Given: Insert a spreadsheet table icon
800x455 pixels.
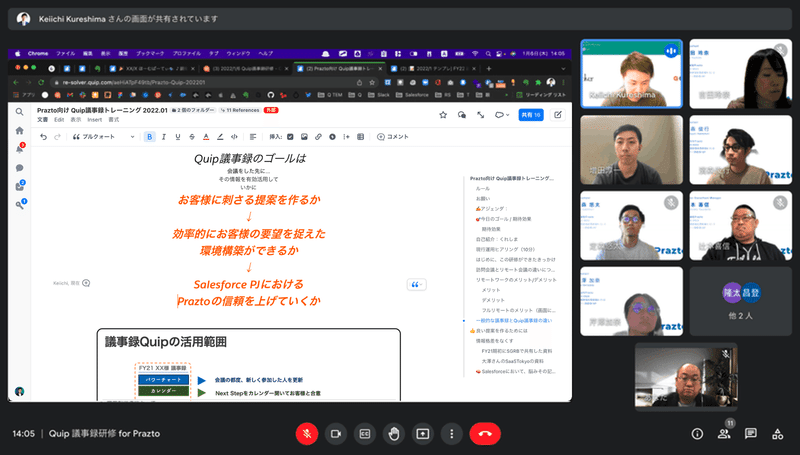Looking at the screenshot, I should (x=361, y=137).
